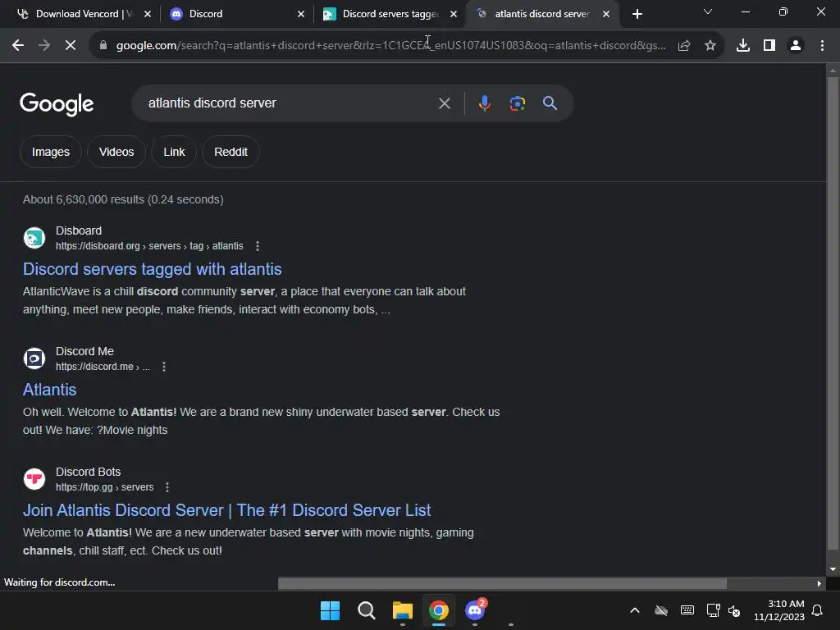This screenshot has height=630, width=840.
Task: Open Discord servers tagged with atlantis
Action: [x=152, y=269]
